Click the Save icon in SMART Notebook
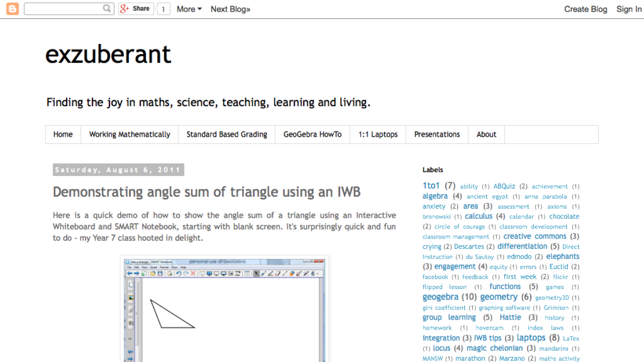644x362 pixels. [x=159, y=274]
